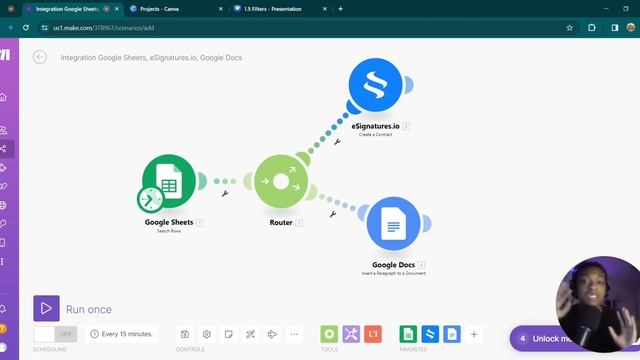Click the auto-align magic wand icon
Viewport: 640px width, 360px height.
250,334
